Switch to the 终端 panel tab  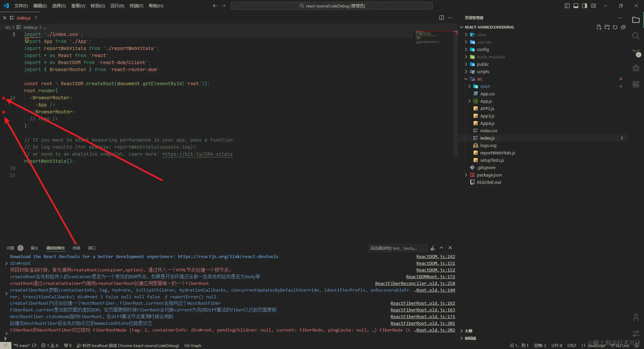[x=76, y=248]
